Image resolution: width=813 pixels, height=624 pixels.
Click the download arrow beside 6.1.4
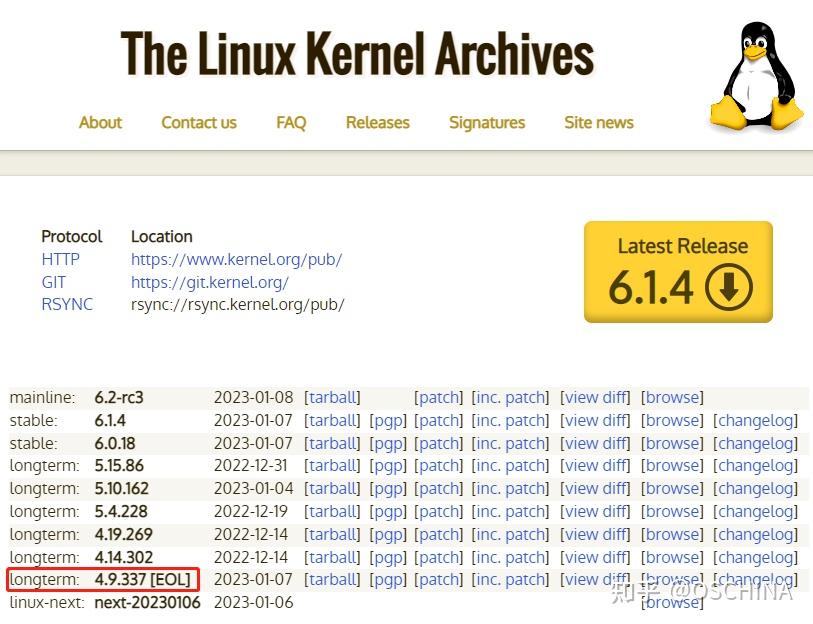pyautogui.click(x=728, y=286)
